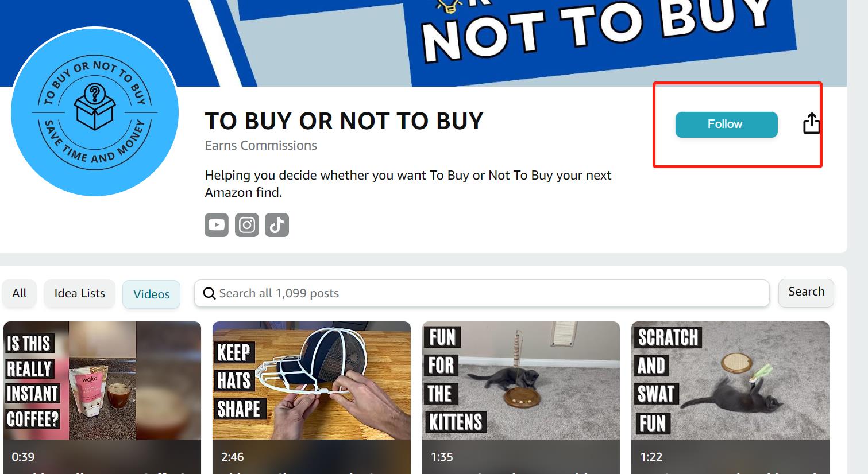This screenshot has width=868, height=474.
Task: Switch to the All tab
Action: 20,293
